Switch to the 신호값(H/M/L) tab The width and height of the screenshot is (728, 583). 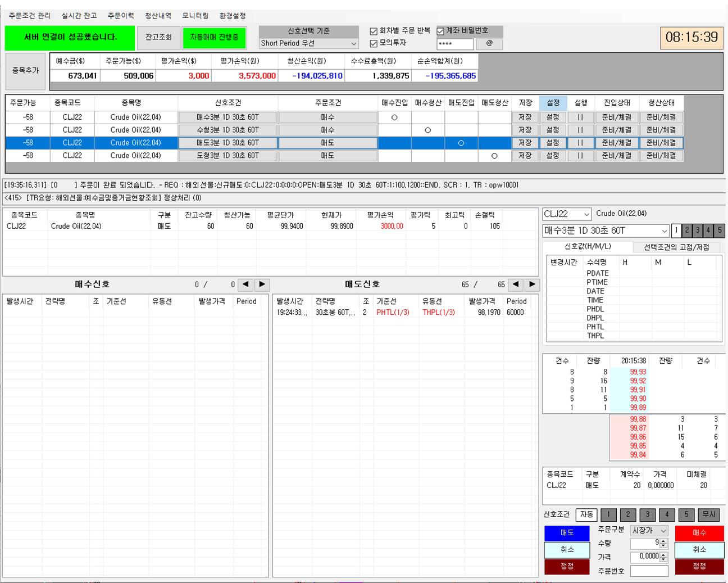tap(588, 247)
